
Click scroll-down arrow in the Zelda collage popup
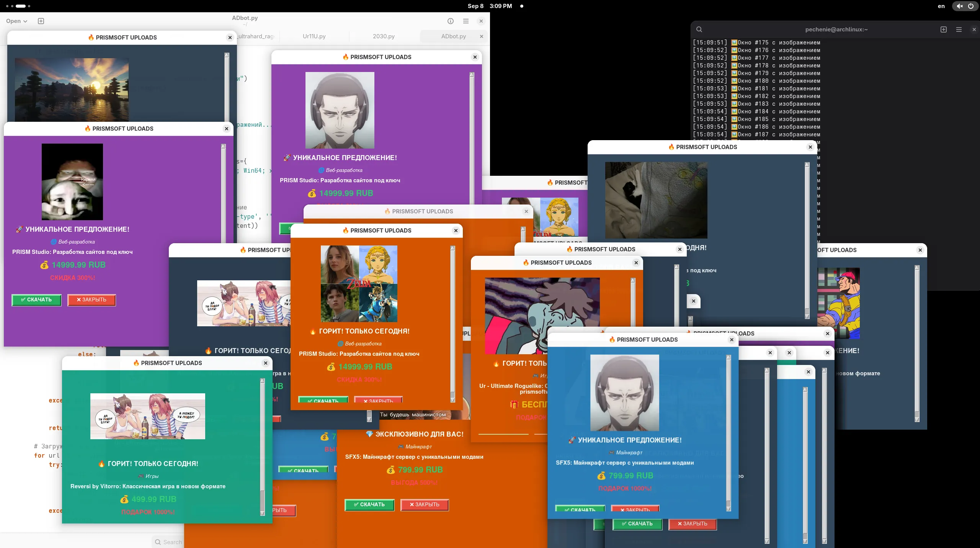click(453, 400)
